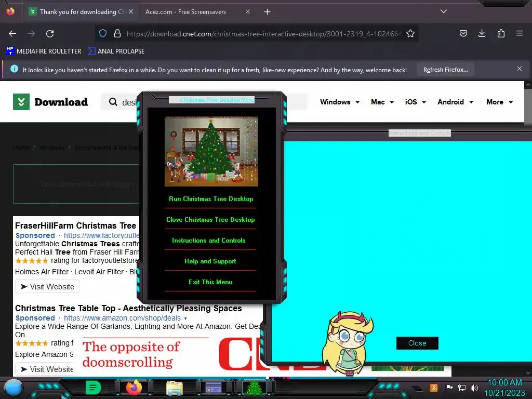The height and width of the screenshot is (399, 532).
Task: Click the network tray icon
Action: 462,388
